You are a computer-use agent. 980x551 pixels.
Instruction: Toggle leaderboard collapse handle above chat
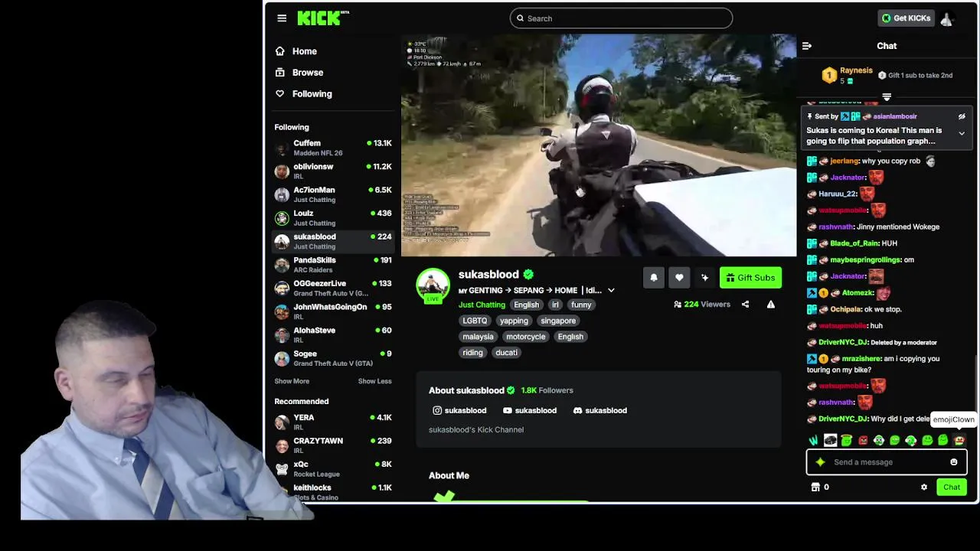tap(887, 97)
